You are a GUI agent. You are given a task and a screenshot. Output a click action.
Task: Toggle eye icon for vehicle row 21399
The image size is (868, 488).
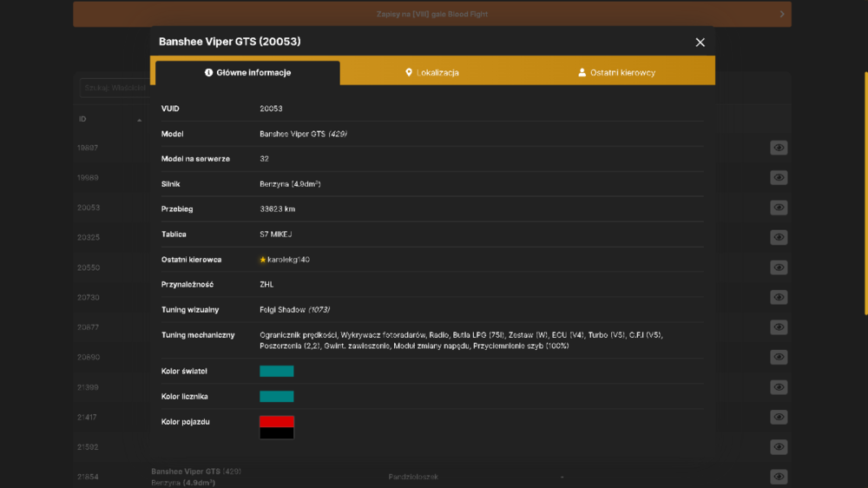pos(779,387)
